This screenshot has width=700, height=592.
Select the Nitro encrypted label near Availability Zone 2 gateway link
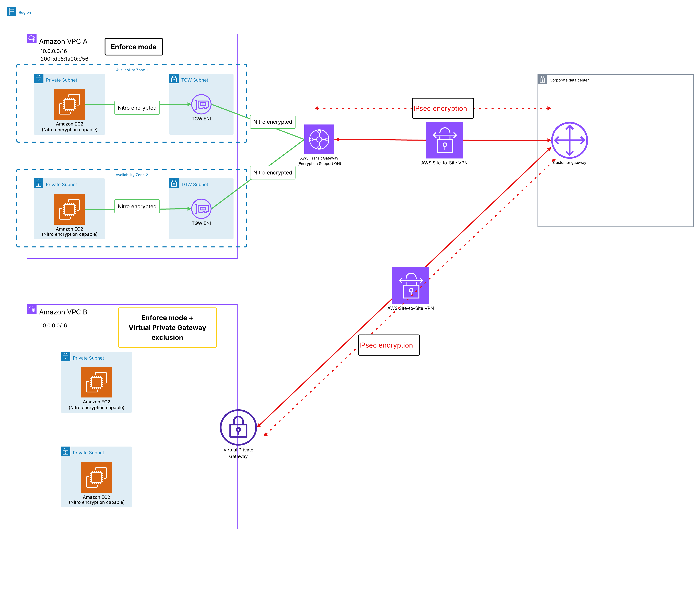click(x=273, y=173)
